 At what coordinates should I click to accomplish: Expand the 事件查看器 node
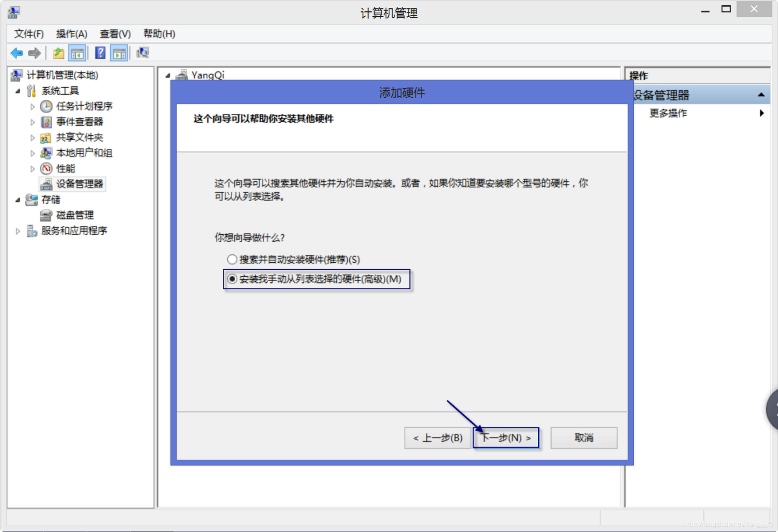pos(33,122)
